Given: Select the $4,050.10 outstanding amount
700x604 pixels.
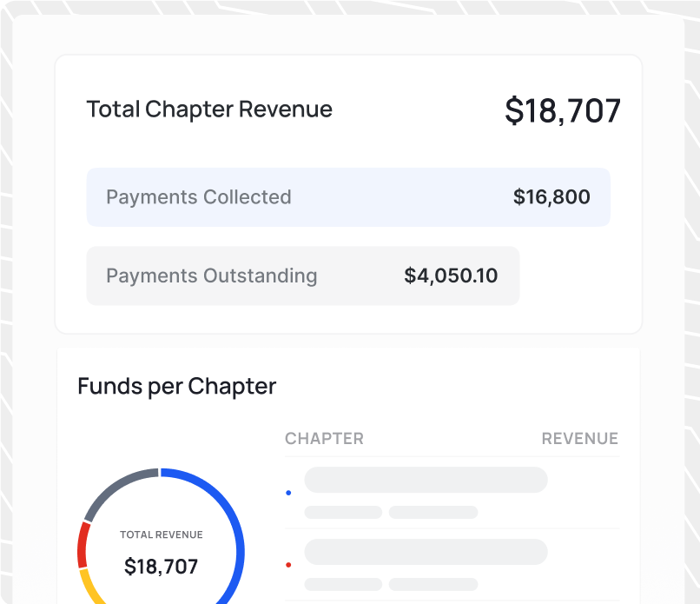Looking at the screenshot, I should [x=451, y=275].
